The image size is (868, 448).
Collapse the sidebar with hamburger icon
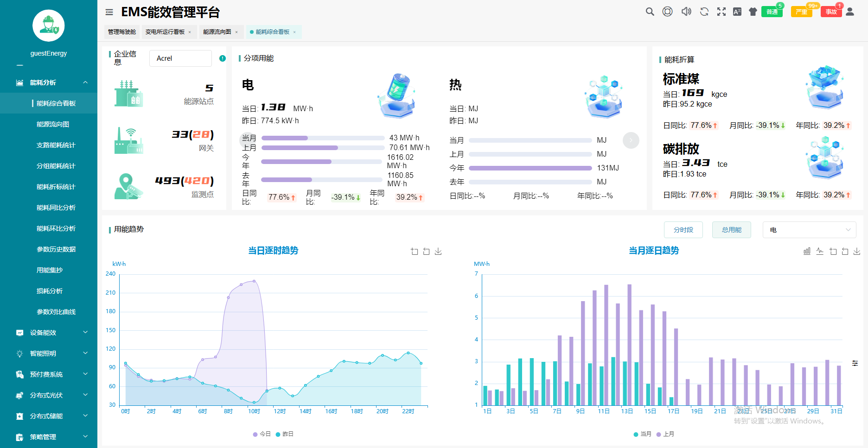tap(109, 12)
